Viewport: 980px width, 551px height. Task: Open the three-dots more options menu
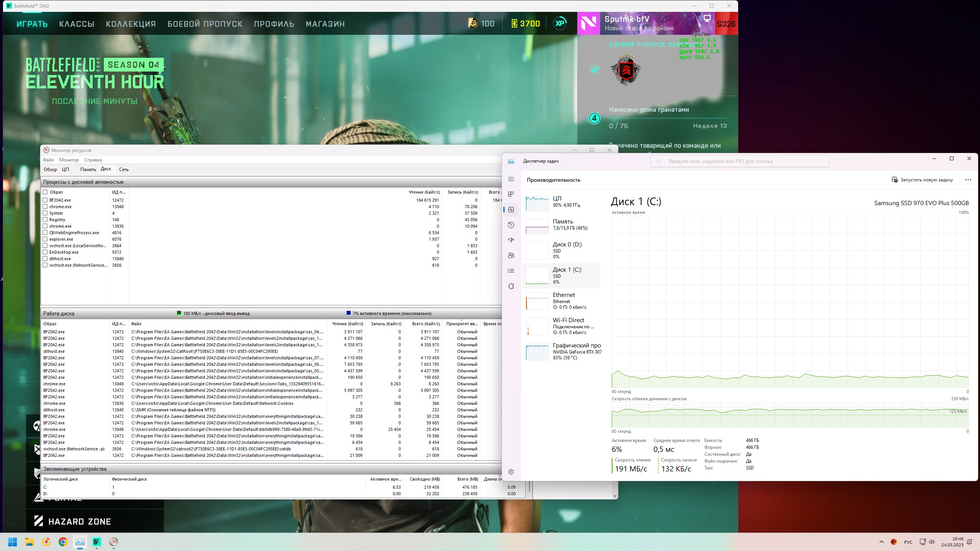968,180
